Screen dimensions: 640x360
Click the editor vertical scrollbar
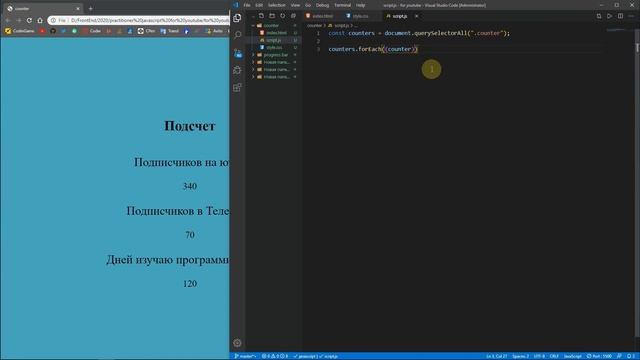[637, 184]
